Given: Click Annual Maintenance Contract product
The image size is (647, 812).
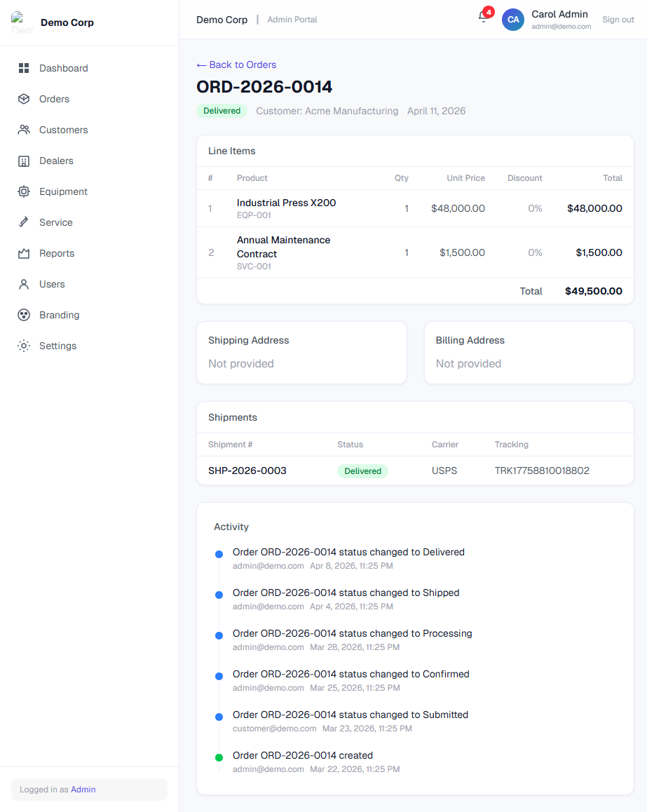Looking at the screenshot, I should click(x=284, y=247).
